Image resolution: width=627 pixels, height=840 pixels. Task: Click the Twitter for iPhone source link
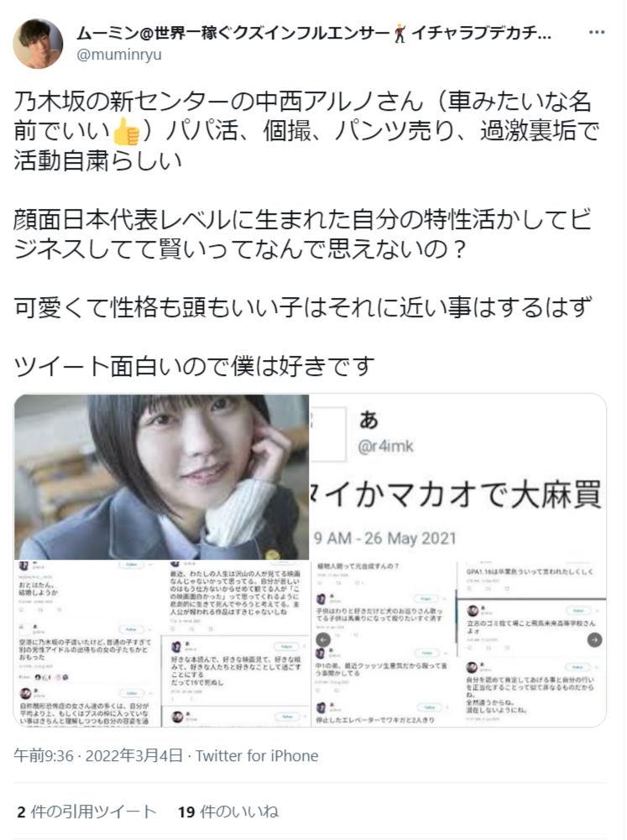tap(257, 755)
